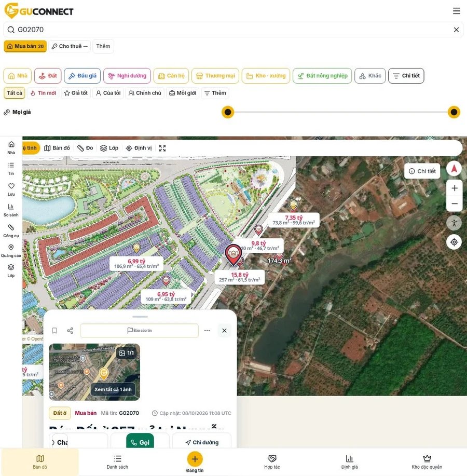This screenshot has height=476, width=467.
Task: Select the Mua bán 20 filter
Action: pos(25,46)
